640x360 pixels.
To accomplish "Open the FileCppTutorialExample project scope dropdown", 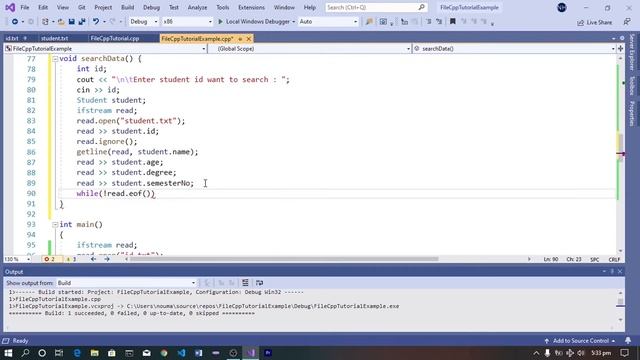I will (105, 49).
